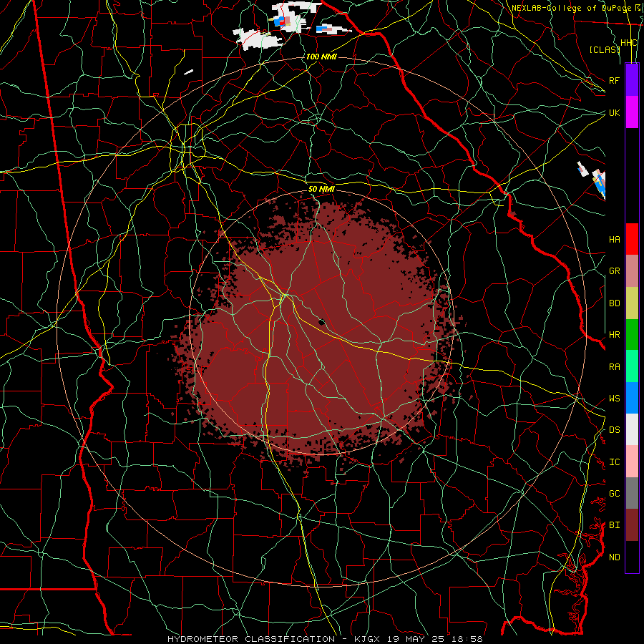Select the BD yellow legend swatch
Image resolution: width=644 pixels, height=644 pixels.
click(632, 303)
